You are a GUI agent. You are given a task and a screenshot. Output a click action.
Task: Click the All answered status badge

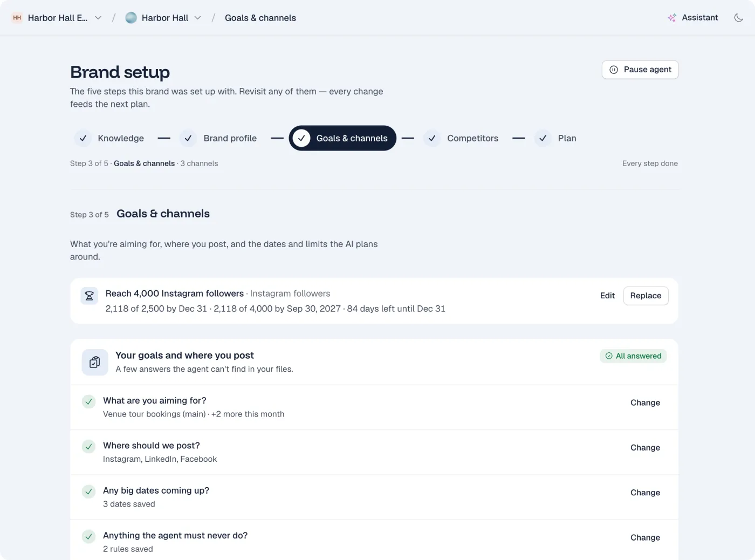coord(633,356)
